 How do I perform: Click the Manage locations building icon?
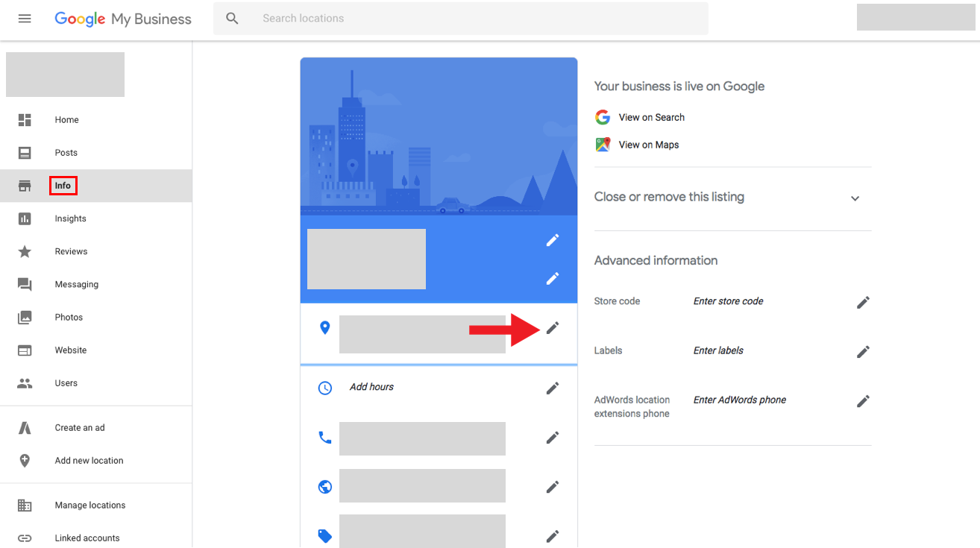coord(25,506)
